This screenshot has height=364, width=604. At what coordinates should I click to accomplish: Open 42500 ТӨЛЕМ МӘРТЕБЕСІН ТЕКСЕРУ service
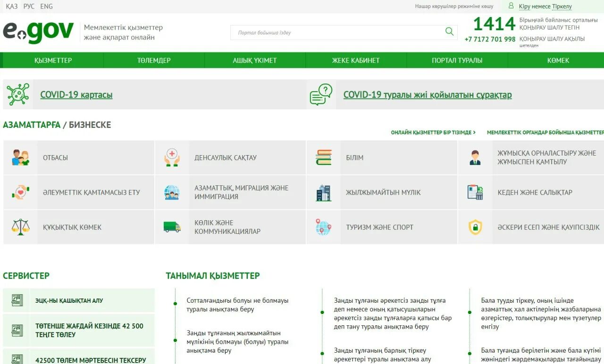click(79, 357)
